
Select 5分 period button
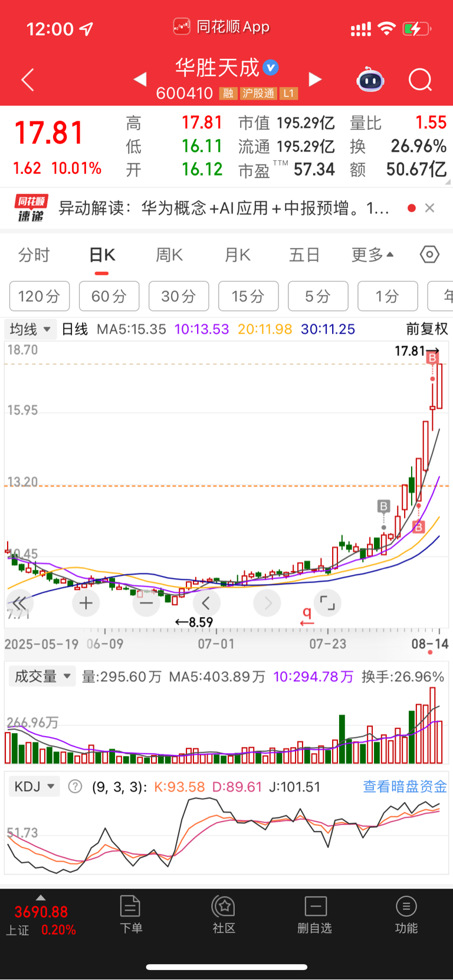tap(318, 296)
